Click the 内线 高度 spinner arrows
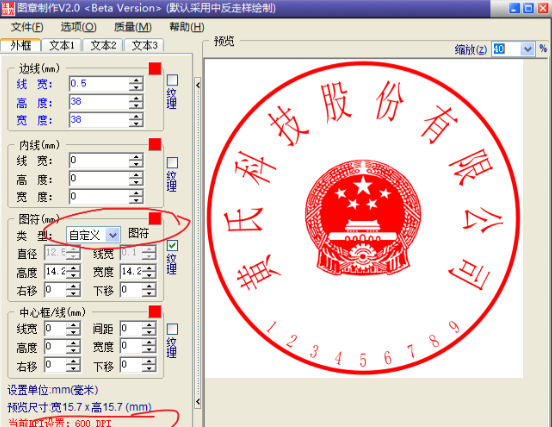The height and width of the screenshot is (427, 552). [x=136, y=178]
